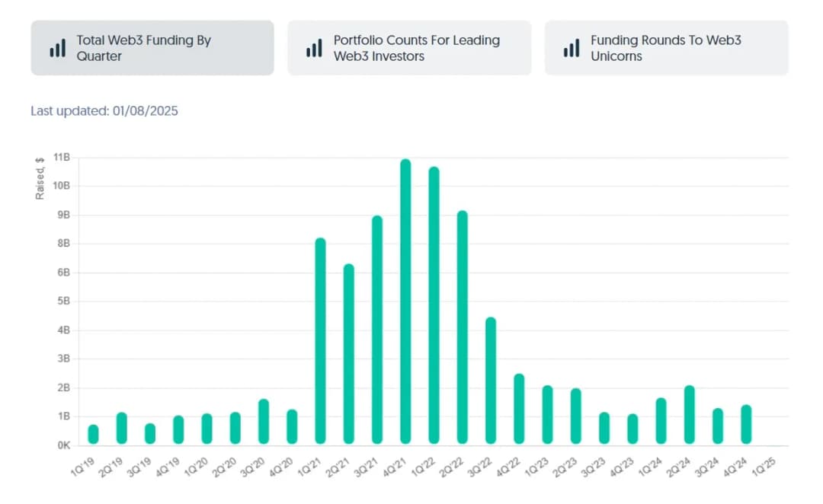Click bar chart icon beside Portfolio Counts tab
823x504 pixels.
coord(314,48)
